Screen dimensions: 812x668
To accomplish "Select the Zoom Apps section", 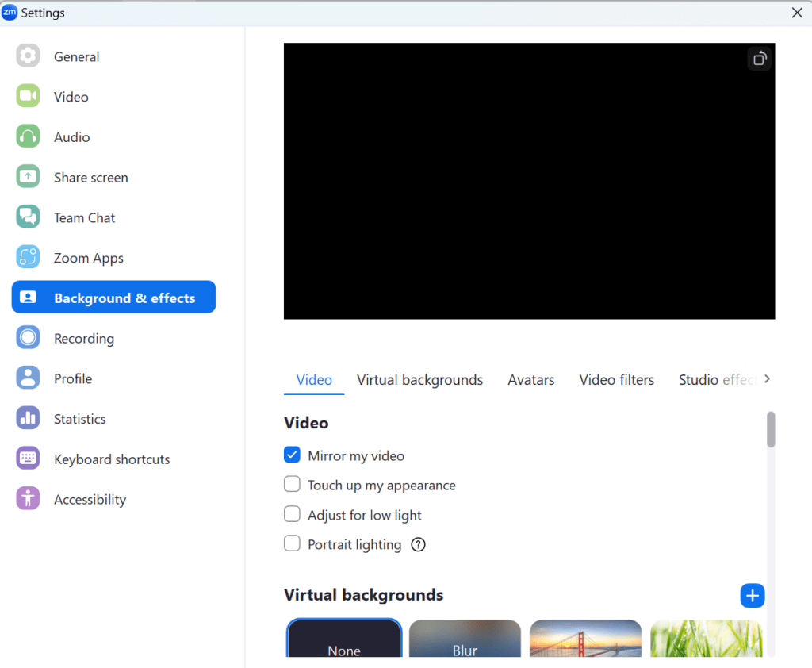I will pos(88,257).
